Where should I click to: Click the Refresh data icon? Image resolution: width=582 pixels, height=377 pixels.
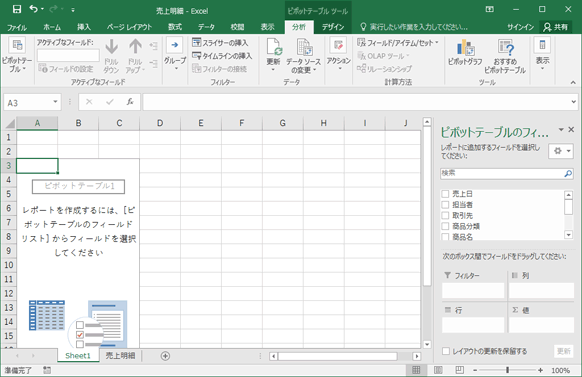click(274, 47)
